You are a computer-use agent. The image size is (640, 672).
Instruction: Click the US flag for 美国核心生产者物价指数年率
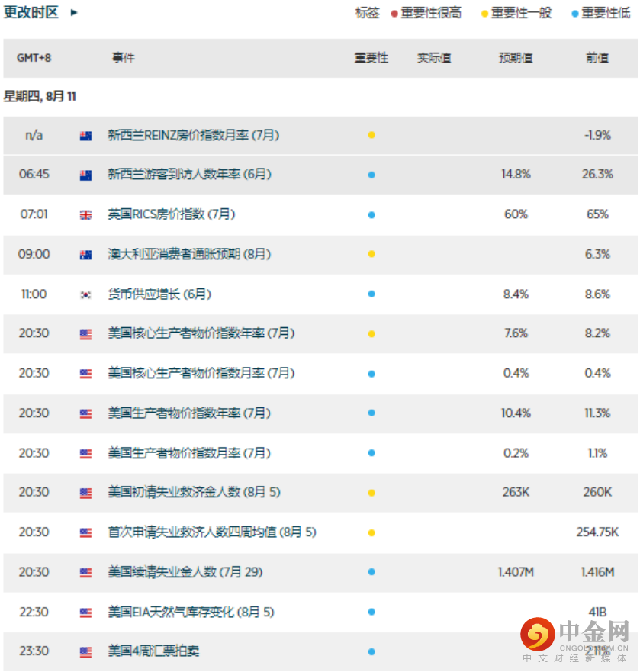coord(85,334)
